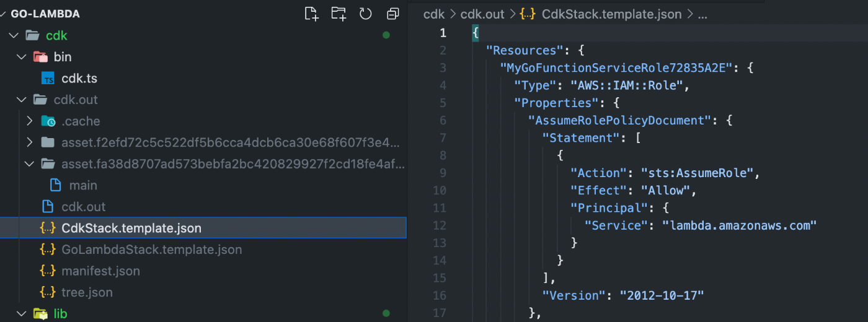Click line number 3 in the gutter
Image resolution: width=868 pixels, height=322 pixels.
(x=442, y=67)
